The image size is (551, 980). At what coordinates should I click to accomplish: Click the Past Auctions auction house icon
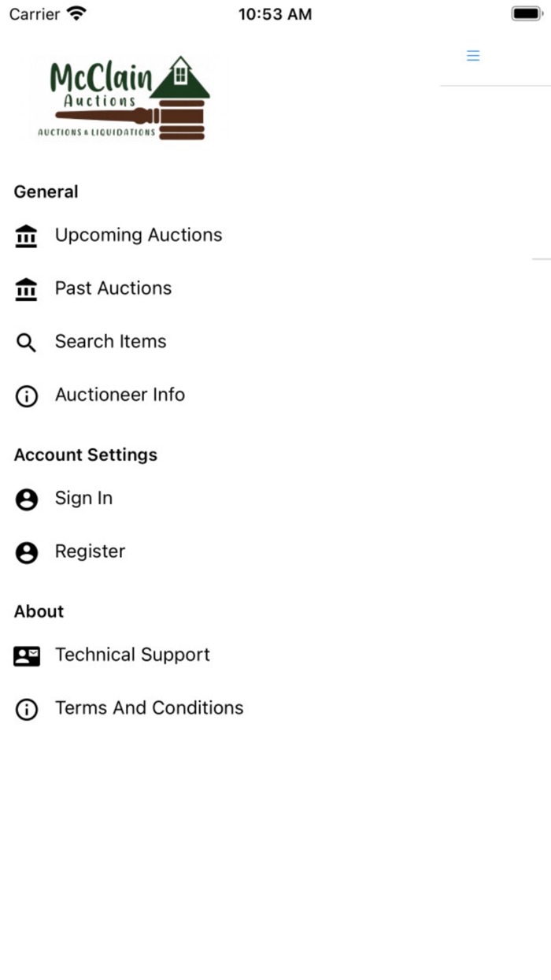26,288
